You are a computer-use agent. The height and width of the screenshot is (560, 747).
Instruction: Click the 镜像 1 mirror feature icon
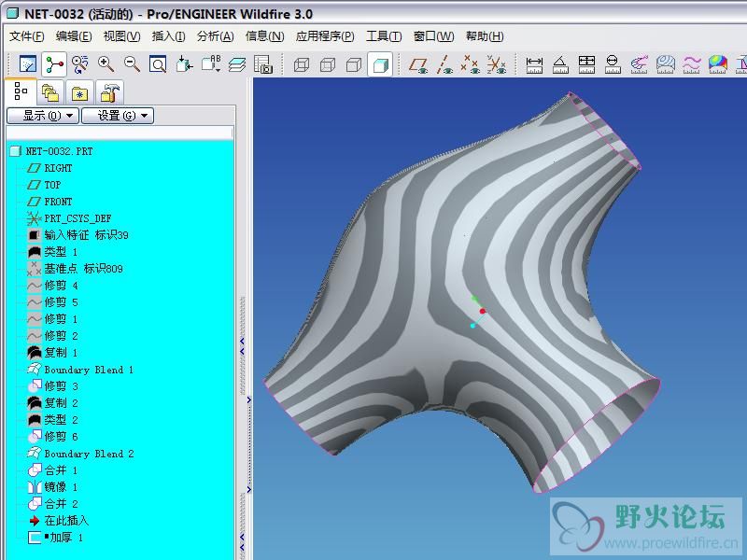(x=35, y=487)
